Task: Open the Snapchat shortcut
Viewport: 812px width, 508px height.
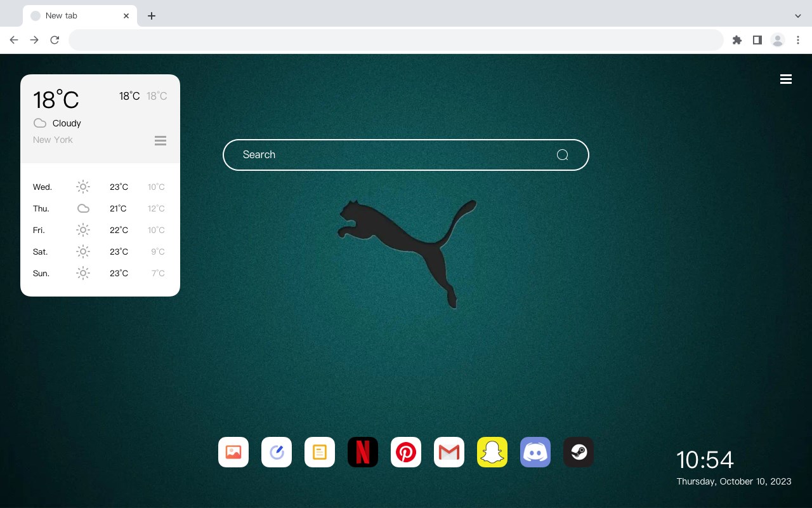Action: pyautogui.click(x=492, y=452)
